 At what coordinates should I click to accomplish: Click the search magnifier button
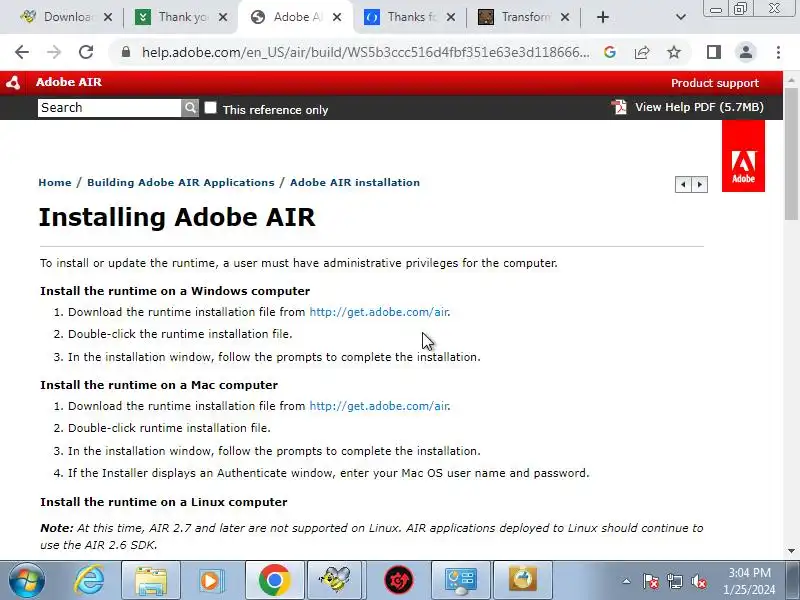(190, 108)
